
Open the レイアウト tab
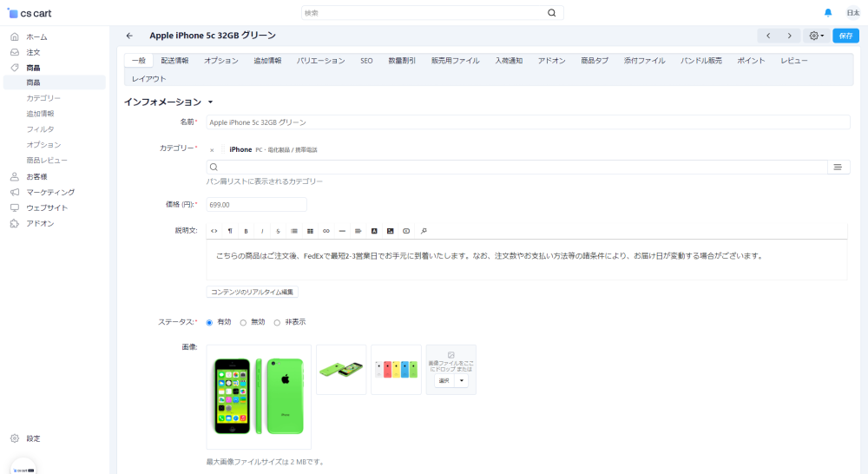[149, 79]
